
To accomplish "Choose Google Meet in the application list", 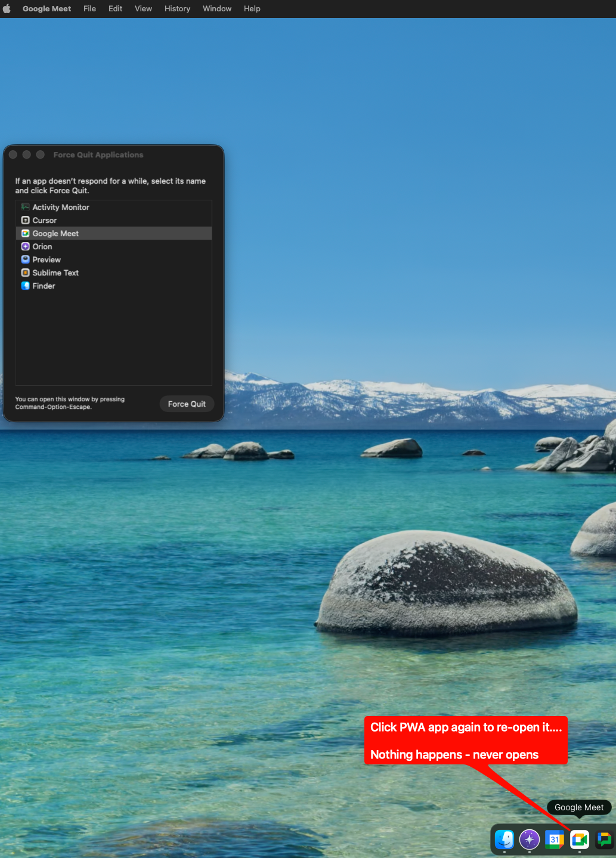I will click(55, 233).
